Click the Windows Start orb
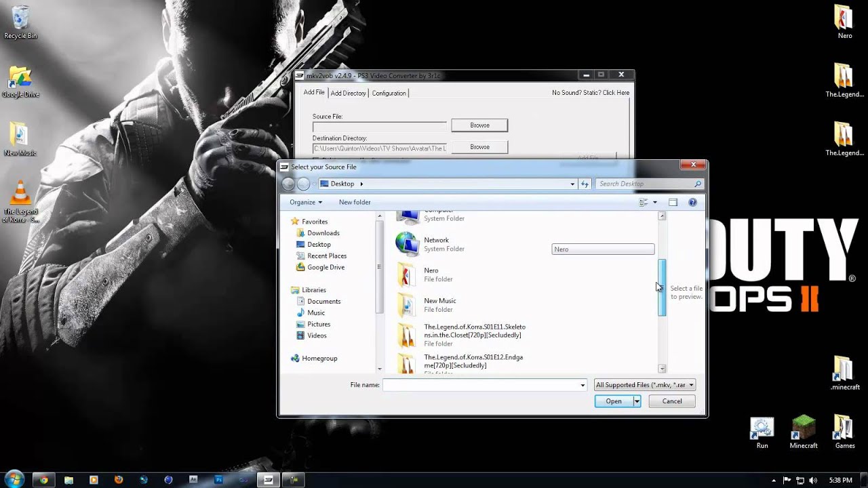The height and width of the screenshot is (488, 868). click(14, 480)
